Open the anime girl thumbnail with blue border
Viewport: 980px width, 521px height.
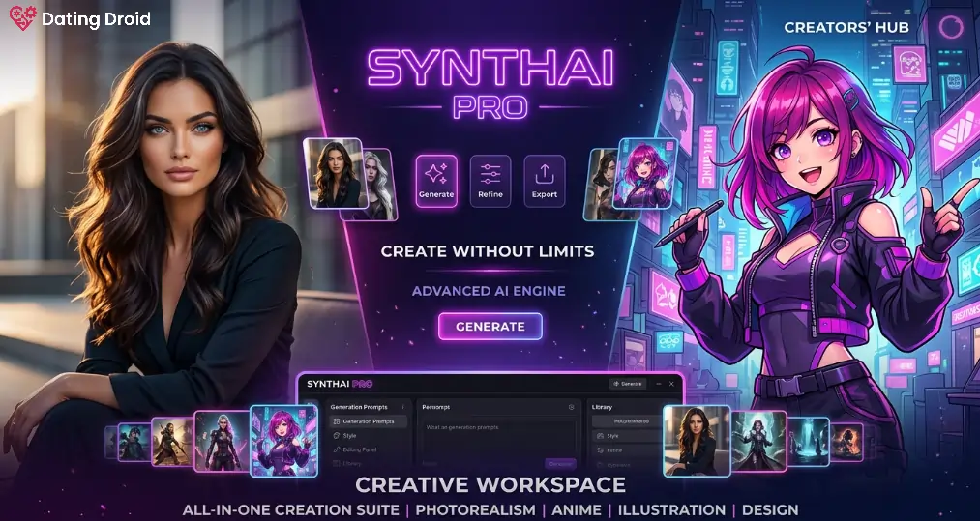click(283, 441)
